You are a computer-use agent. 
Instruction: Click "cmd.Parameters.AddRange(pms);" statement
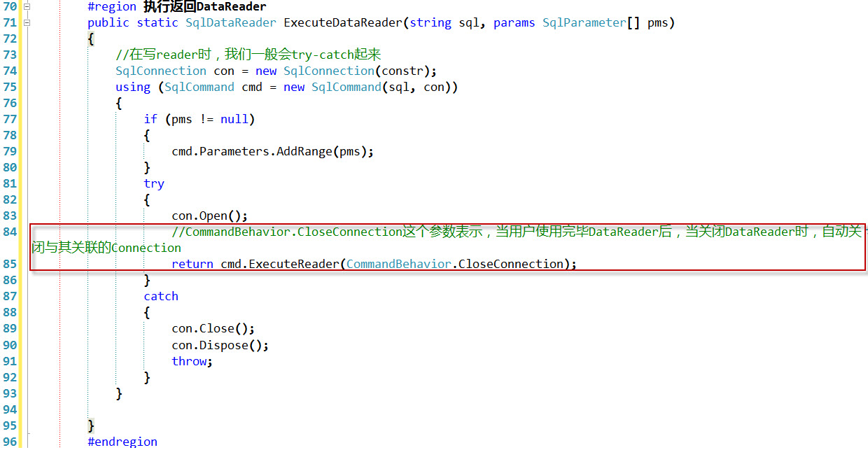point(273,151)
